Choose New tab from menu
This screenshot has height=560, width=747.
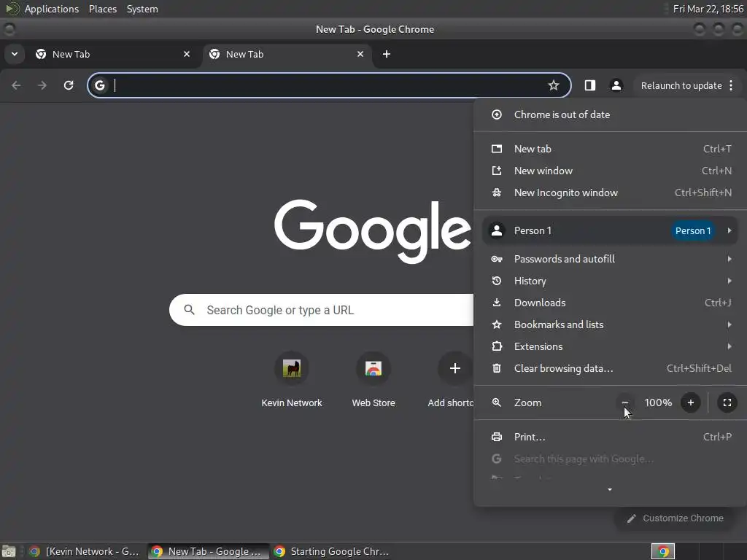611,149
